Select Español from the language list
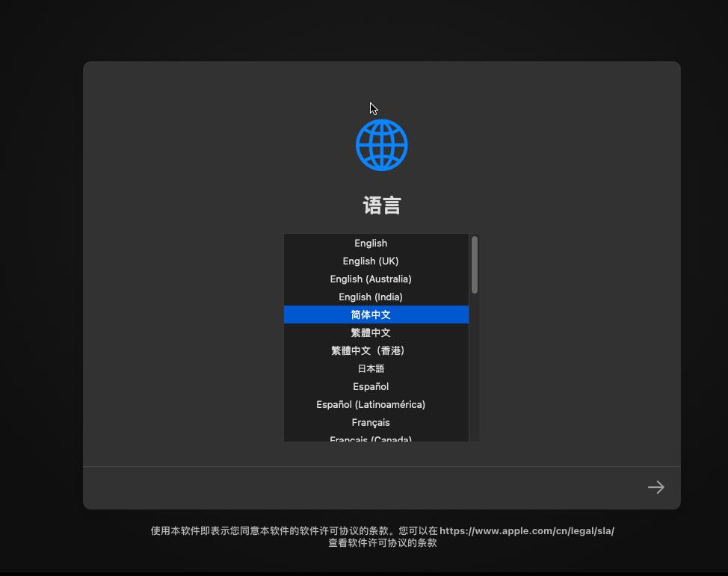The image size is (728, 576). tap(371, 386)
